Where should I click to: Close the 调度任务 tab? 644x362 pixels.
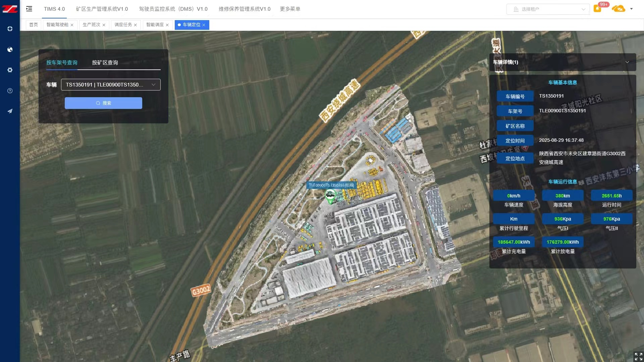pos(135,25)
